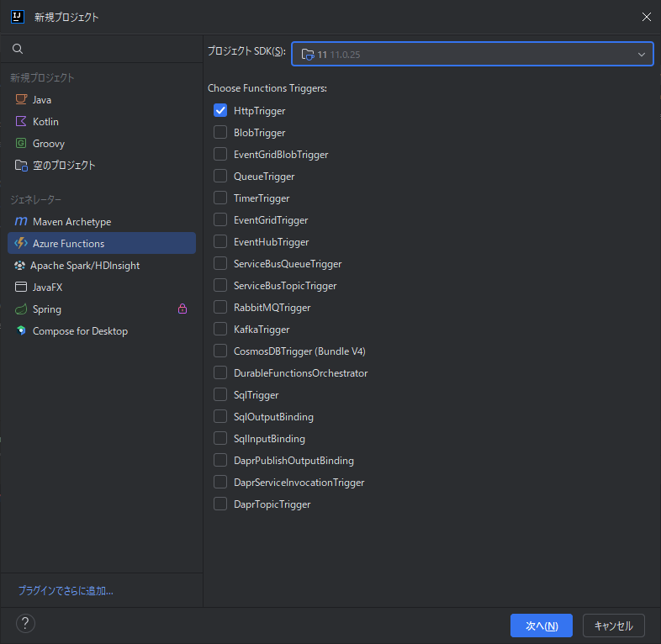Click the Spring leaf icon
The height and width of the screenshot is (644, 661).
point(21,309)
